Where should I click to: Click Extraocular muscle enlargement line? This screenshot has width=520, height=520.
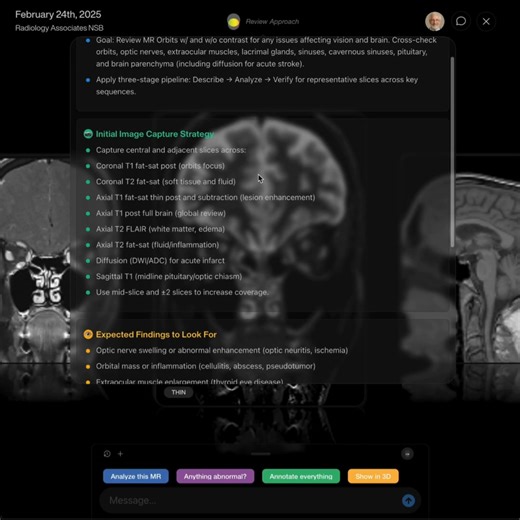click(x=190, y=381)
